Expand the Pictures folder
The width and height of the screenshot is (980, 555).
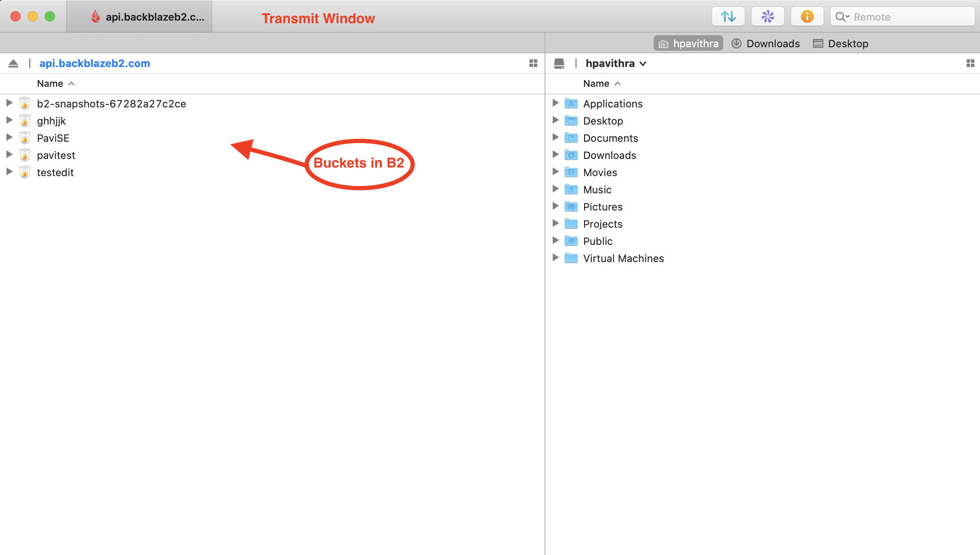(555, 206)
